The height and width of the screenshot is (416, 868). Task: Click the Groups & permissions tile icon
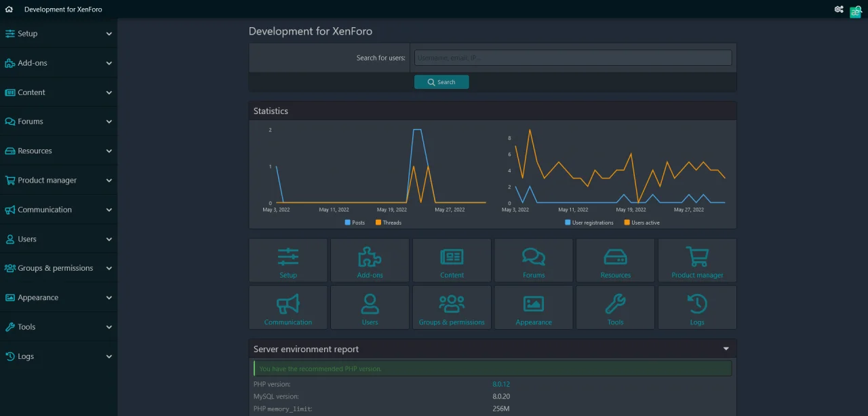pyautogui.click(x=452, y=304)
